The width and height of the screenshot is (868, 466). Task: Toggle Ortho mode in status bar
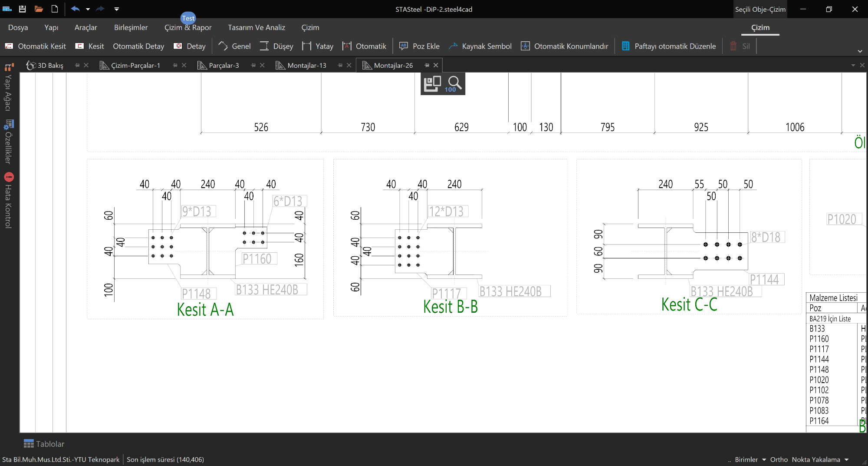[779, 459]
